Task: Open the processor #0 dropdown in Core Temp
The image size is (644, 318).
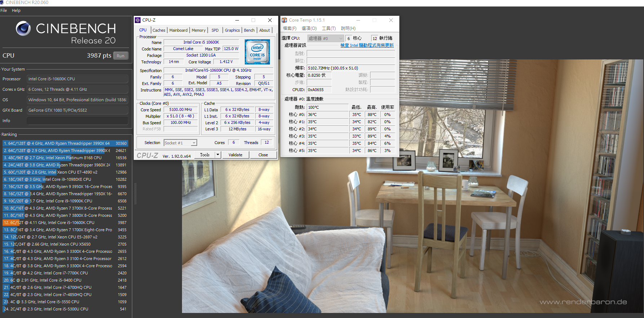Action: [x=325, y=38]
